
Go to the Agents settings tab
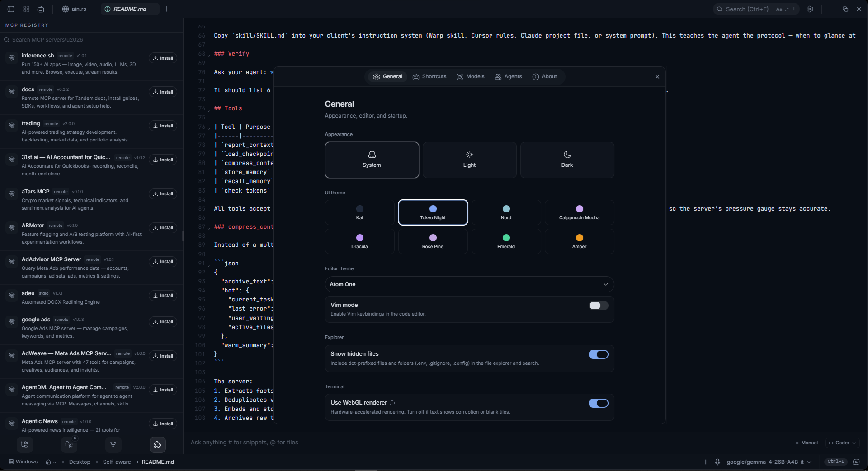pos(509,77)
